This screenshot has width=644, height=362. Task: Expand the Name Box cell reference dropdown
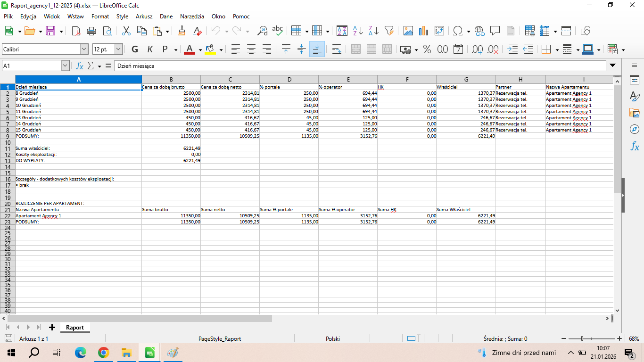point(65,66)
